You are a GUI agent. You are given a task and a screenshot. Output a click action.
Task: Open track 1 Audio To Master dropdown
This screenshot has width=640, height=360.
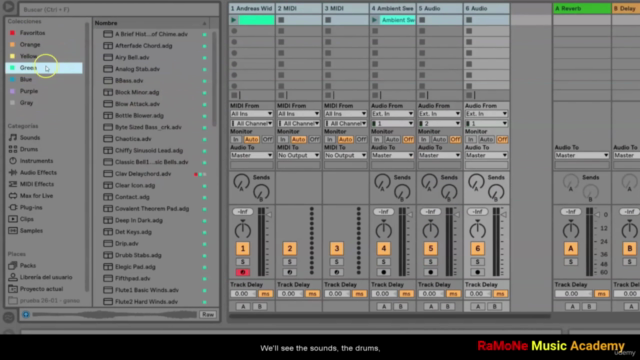pos(251,156)
